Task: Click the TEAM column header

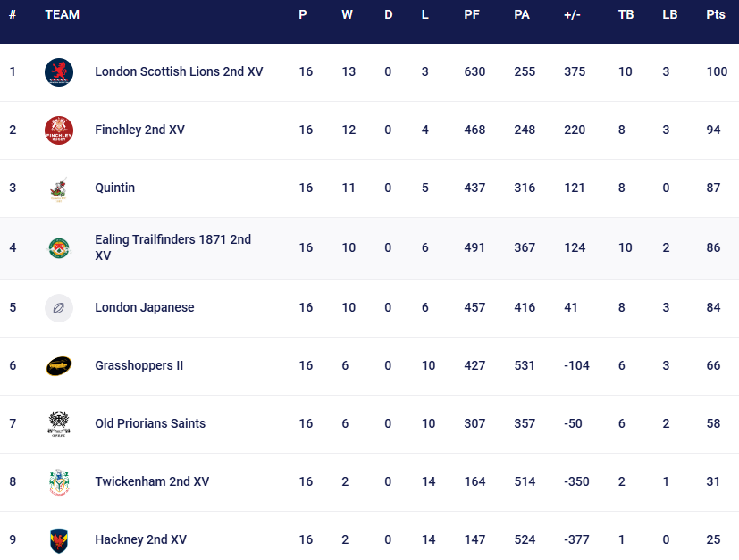Action: click(62, 15)
